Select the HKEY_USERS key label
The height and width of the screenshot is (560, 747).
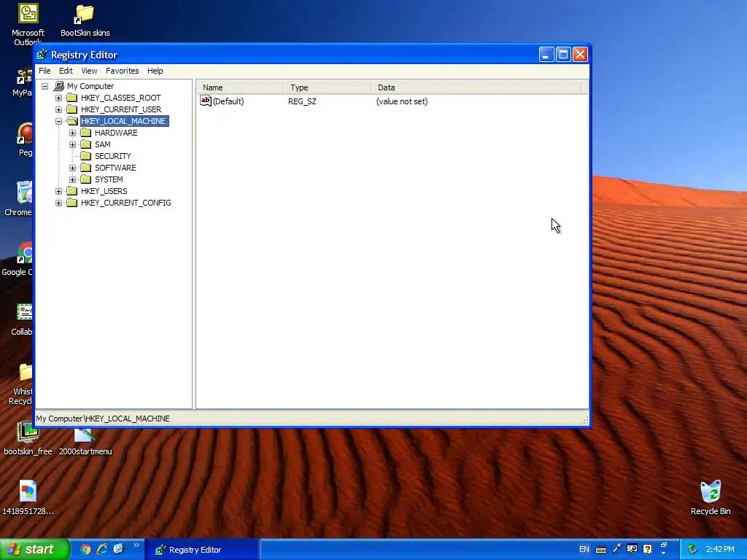tap(104, 191)
